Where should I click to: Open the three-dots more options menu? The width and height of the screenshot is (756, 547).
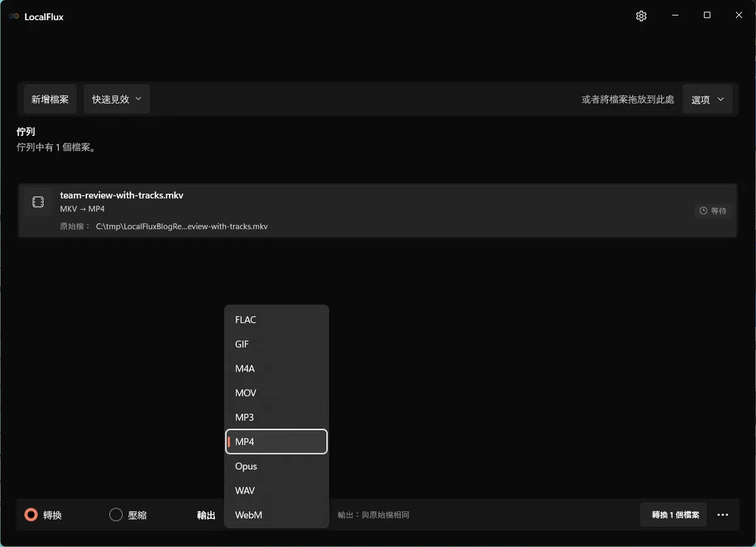(x=723, y=515)
